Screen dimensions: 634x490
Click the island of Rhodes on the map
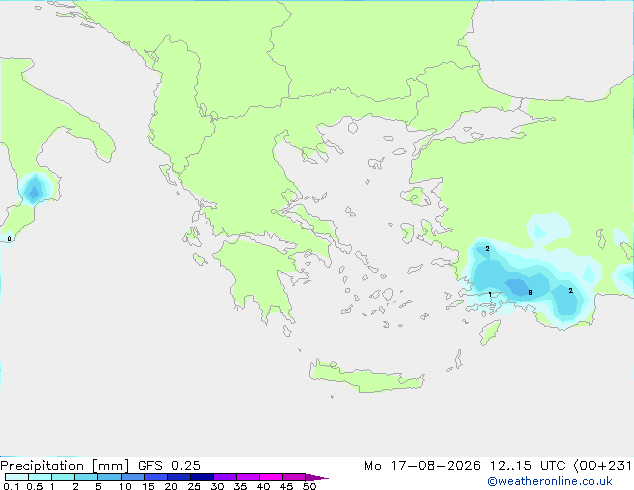[490, 332]
